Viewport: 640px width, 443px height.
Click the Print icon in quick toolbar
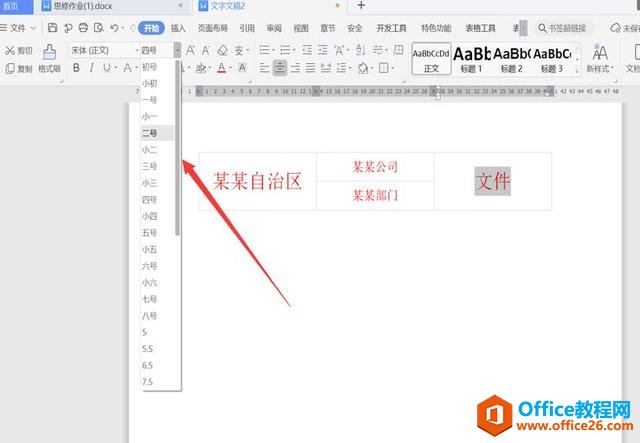pyautogui.click(x=83, y=28)
